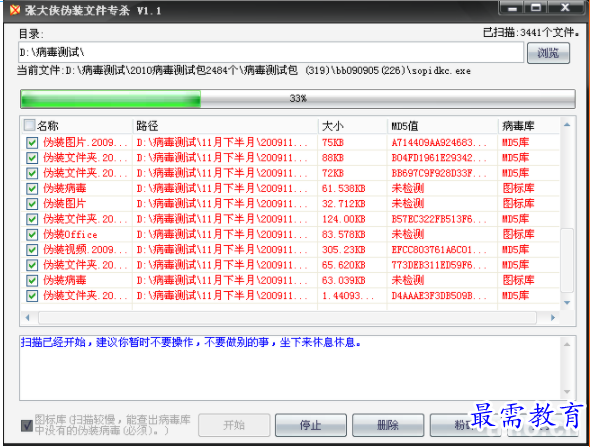Click the horizontal scroll left arrow

pos(27,318)
